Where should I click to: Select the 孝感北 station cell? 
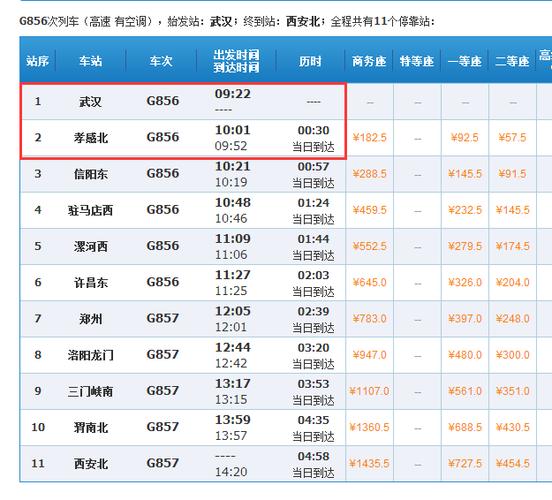91,138
